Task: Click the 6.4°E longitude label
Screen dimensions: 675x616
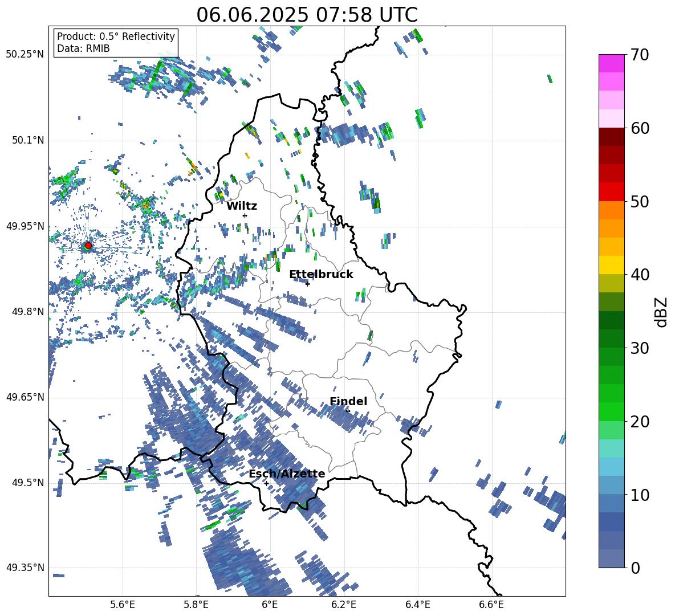Action: pyautogui.click(x=417, y=605)
